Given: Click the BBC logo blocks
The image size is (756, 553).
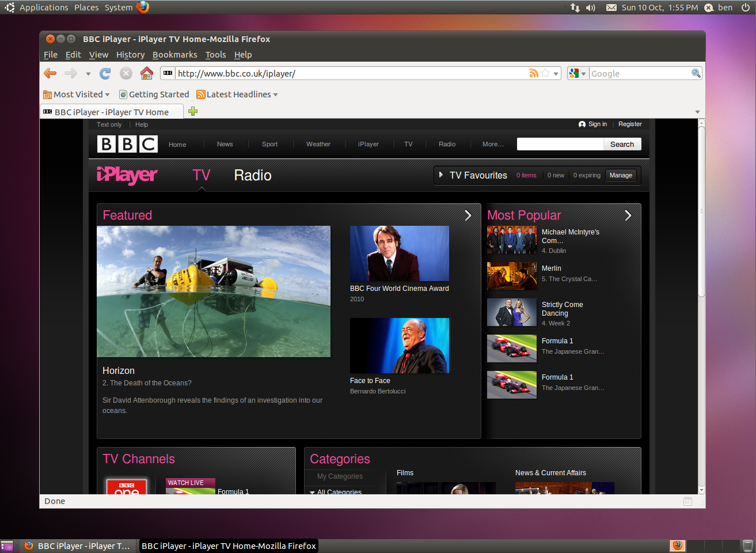Looking at the screenshot, I should point(127,144).
